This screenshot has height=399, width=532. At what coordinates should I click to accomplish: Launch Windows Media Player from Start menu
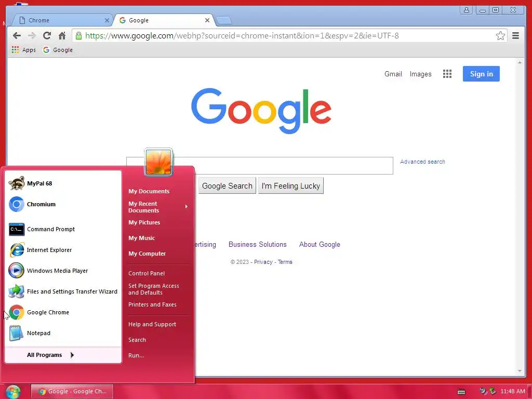(x=63, y=271)
